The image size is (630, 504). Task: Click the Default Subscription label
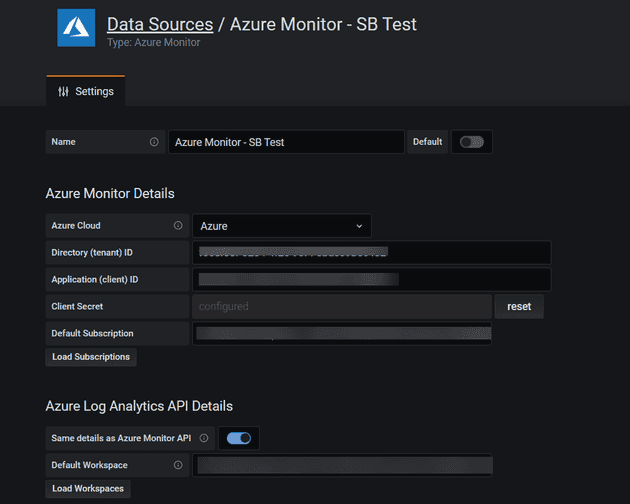(92, 333)
